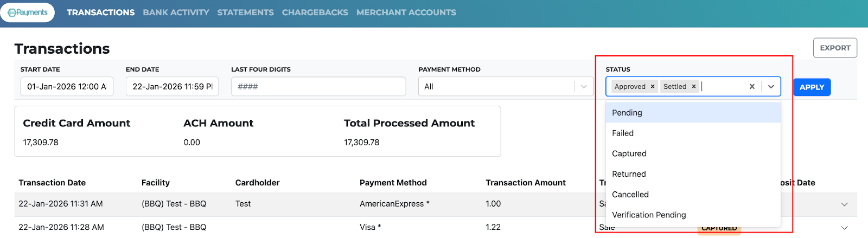Switch to Bank Activity tab
Image resolution: width=868 pixels, height=238 pixels.
176,12
